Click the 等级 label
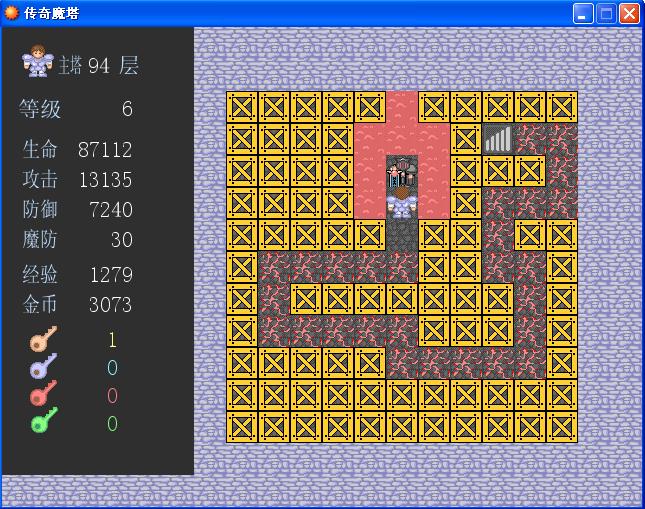Viewport: 645px width, 509px height. 40,109
